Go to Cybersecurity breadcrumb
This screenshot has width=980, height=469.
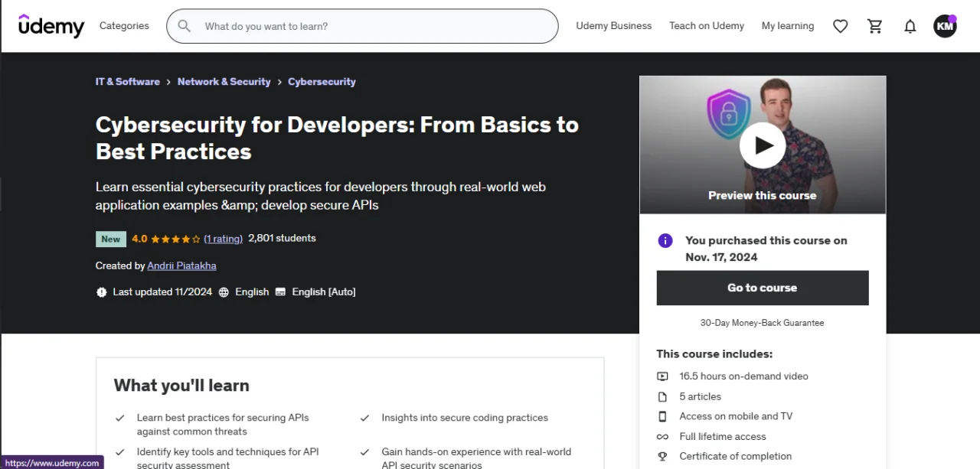tap(322, 82)
